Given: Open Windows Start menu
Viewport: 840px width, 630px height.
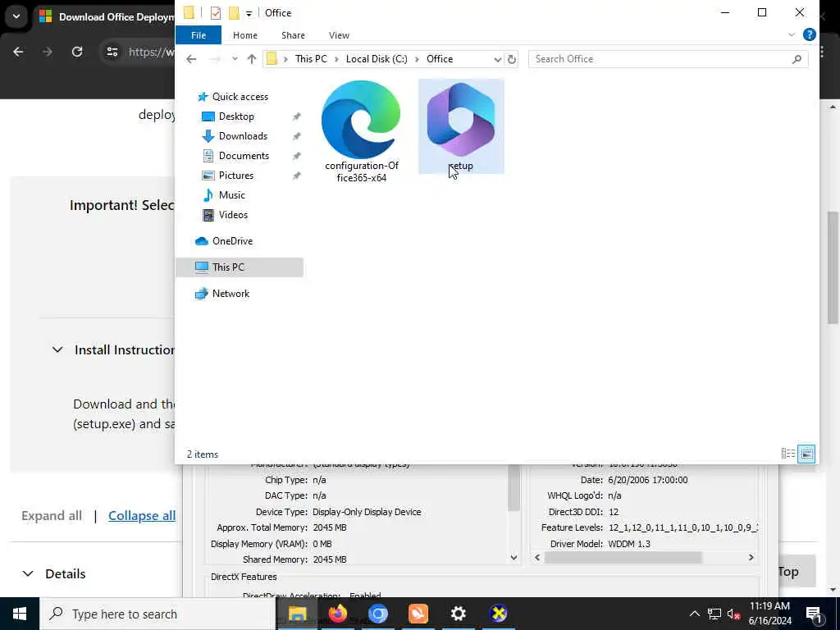Looking at the screenshot, I should click(x=20, y=614).
